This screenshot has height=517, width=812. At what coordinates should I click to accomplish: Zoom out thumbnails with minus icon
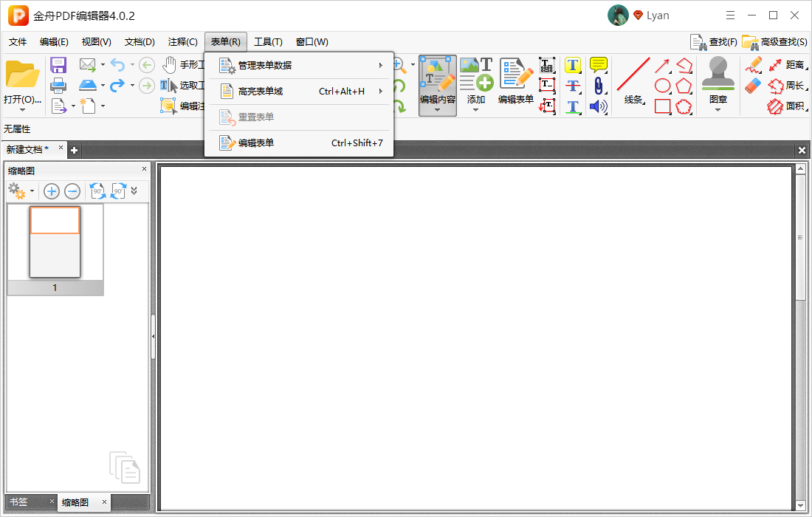click(x=72, y=192)
